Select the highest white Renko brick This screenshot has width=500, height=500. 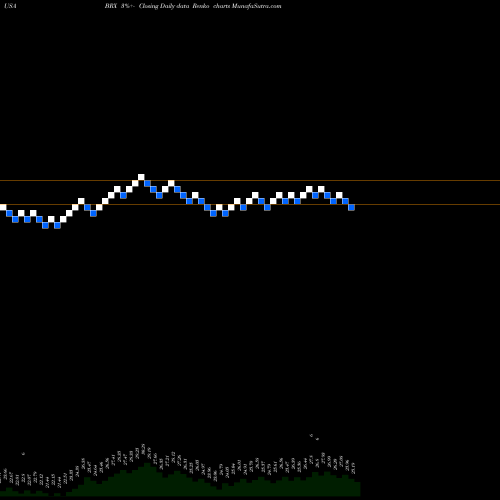pos(141,177)
